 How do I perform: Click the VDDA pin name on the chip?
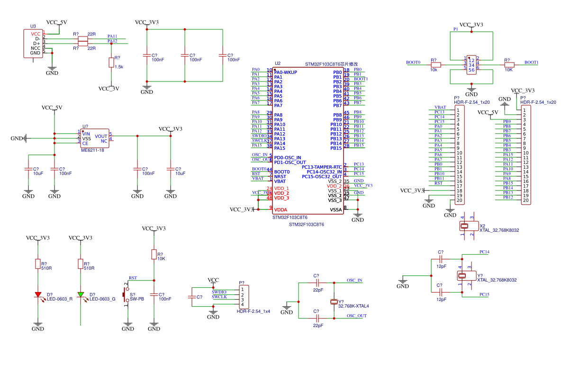tap(280, 210)
